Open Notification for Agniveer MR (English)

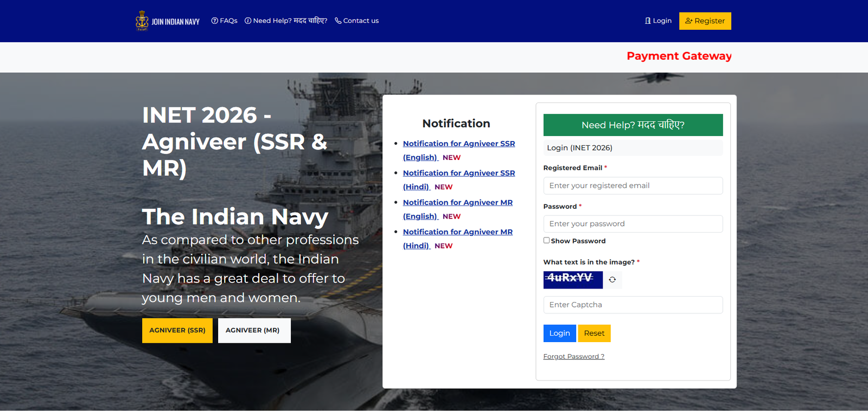(458, 209)
